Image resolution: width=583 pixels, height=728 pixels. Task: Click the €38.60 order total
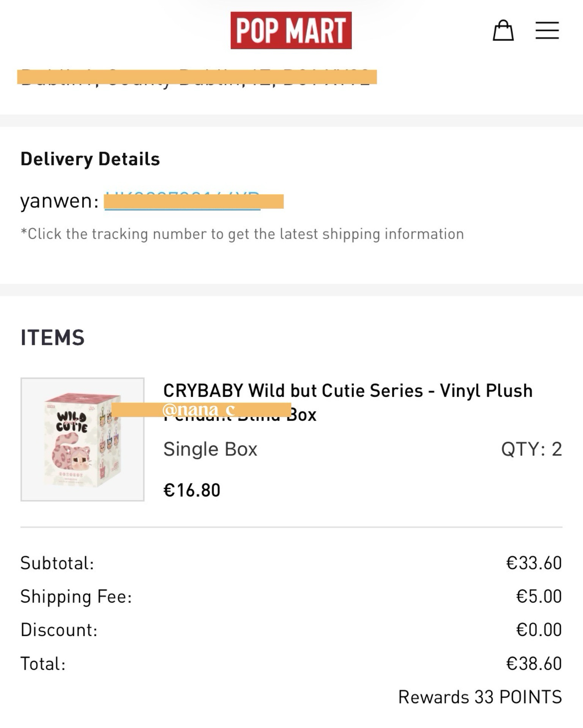[x=534, y=664]
